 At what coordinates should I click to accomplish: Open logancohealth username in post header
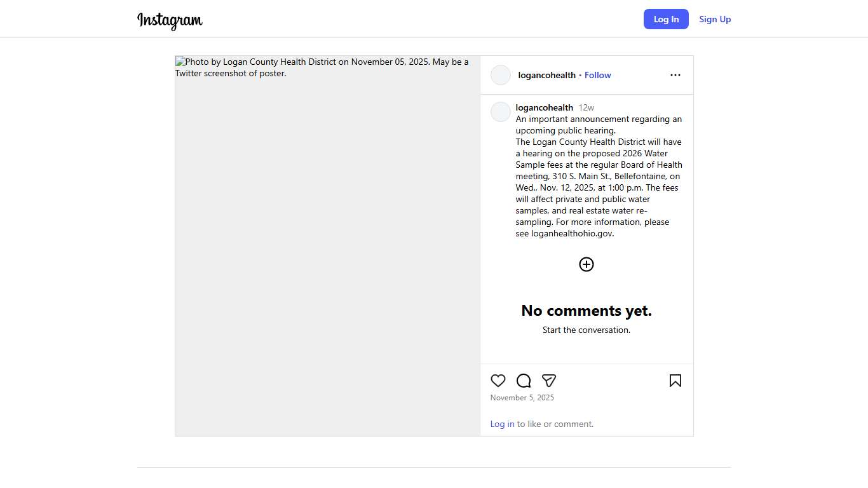pyautogui.click(x=546, y=75)
